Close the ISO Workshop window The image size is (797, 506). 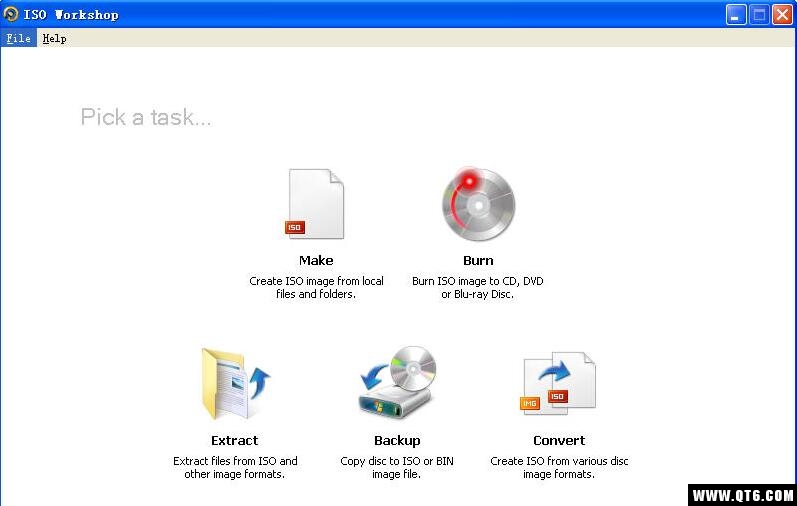click(782, 15)
